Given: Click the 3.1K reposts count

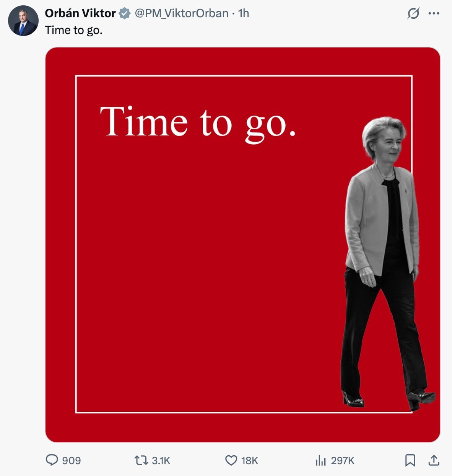Looking at the screenshot, I should [x=161, y=460].
